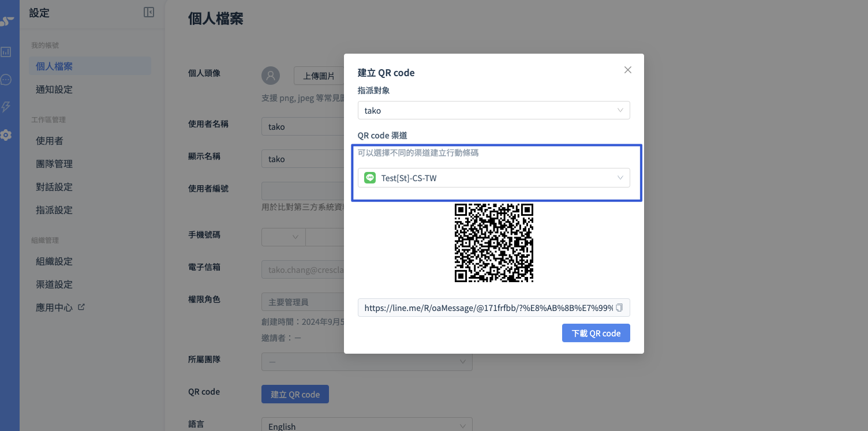
Task: Click the 建立 QR code dialog title
Action: [x=386, y=73]
